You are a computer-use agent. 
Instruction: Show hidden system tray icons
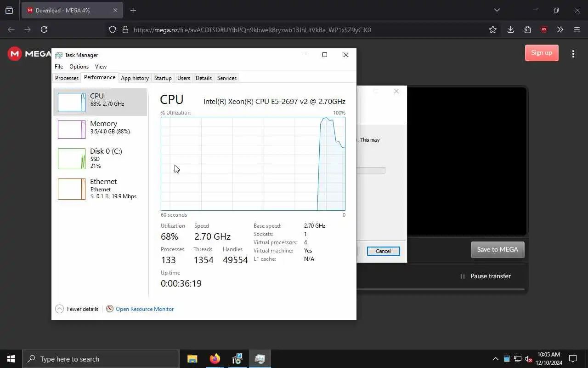[495, 359]
